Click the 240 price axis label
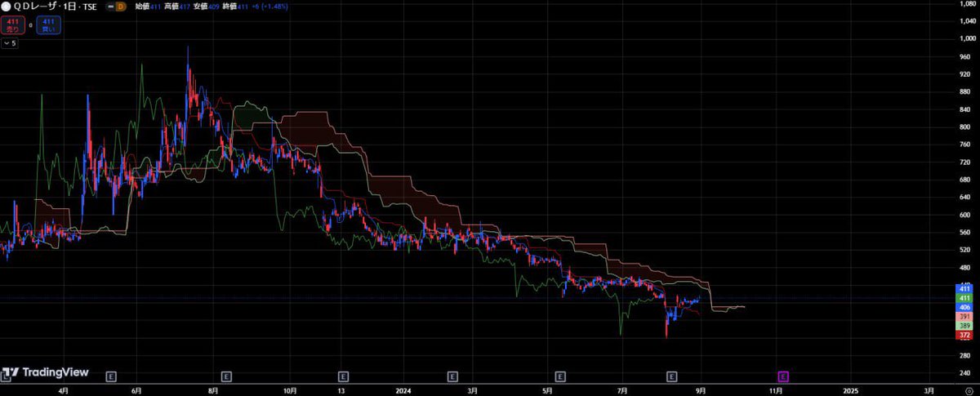This screenshot has width=980, height=396. 966,373
